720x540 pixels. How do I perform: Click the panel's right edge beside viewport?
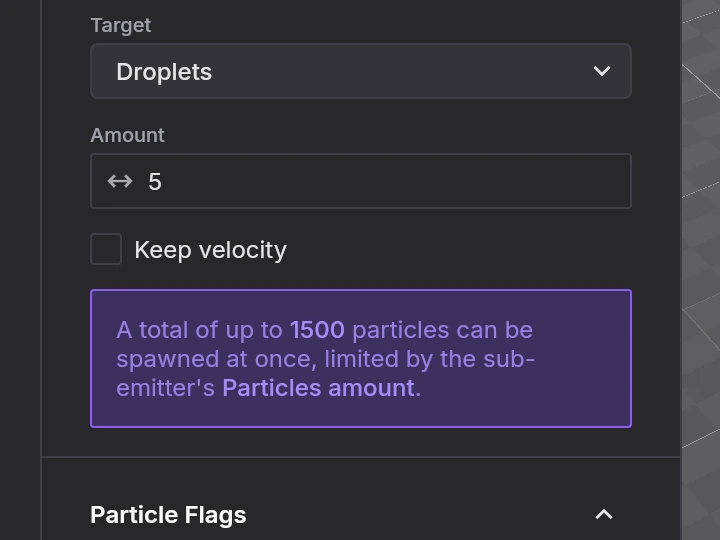pyautogui.click(x=681, y=270)
